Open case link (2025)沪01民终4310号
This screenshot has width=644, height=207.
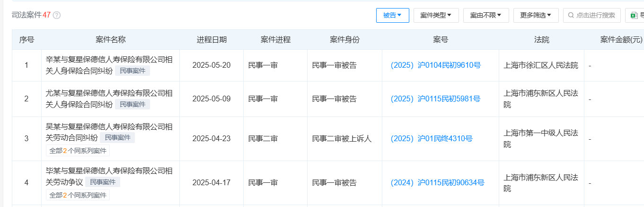click(431, 139)
